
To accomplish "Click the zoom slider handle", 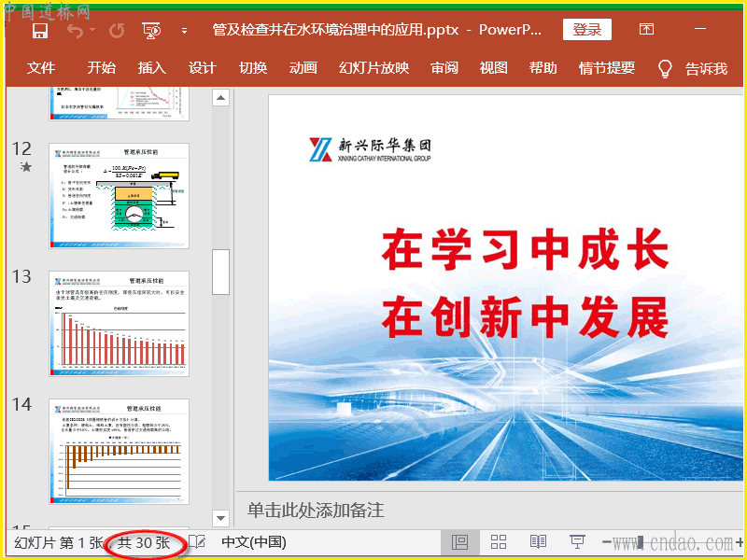I will point(641,542).
